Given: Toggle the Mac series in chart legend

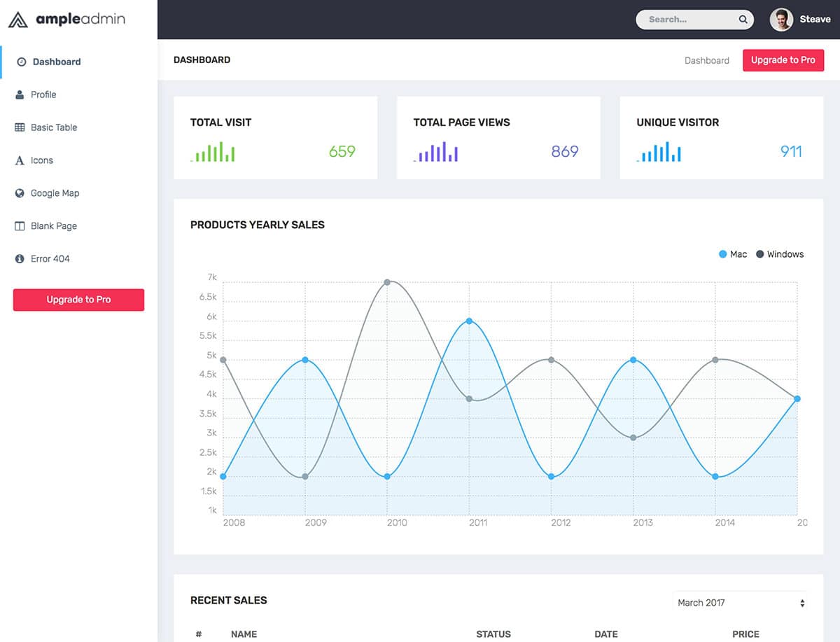Looking at the screenshot, I should (733, 254).
